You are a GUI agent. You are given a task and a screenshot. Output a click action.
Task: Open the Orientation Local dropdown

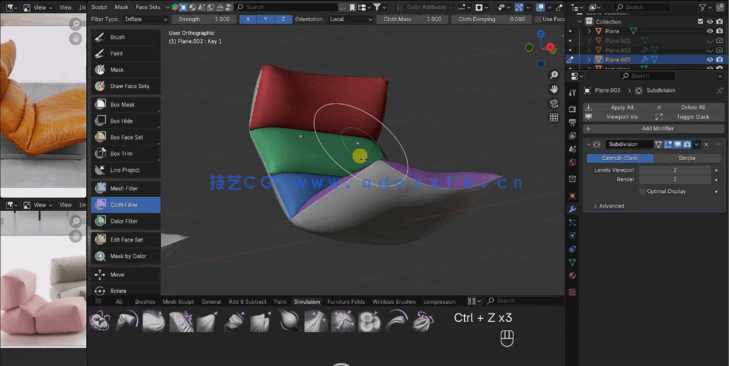point(351,19)
